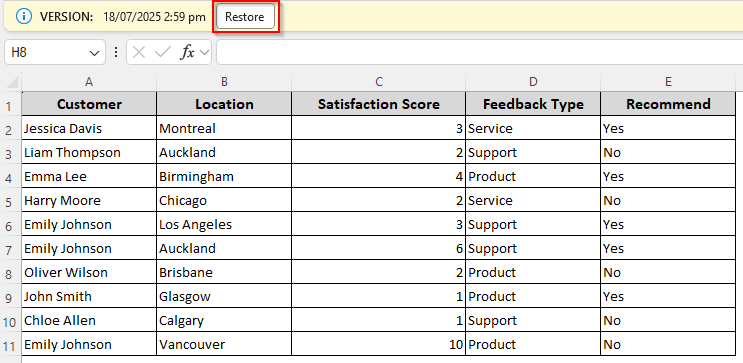The height and width of the screenshot is (363, 743).
Task: Click the Jessica Davis cell
Action: (89, 128)
